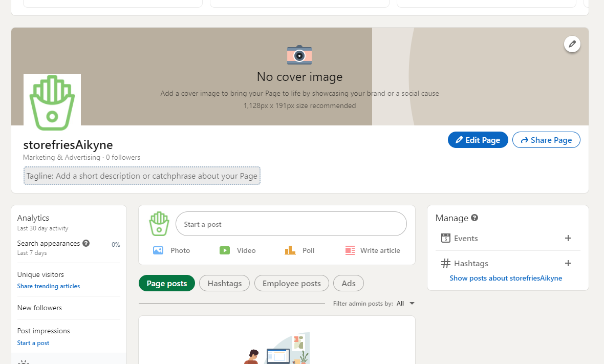Click the camera icon on cover banner

(299, 55)
